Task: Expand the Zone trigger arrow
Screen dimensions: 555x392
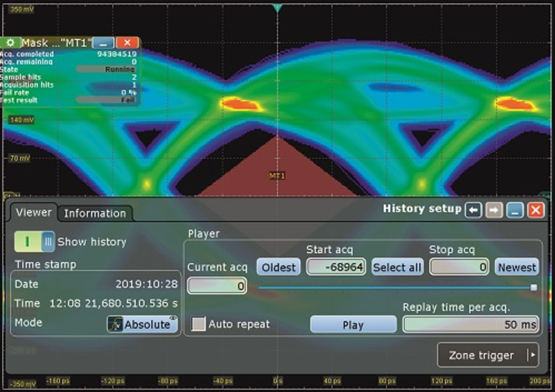Action: tap(532, 355)
